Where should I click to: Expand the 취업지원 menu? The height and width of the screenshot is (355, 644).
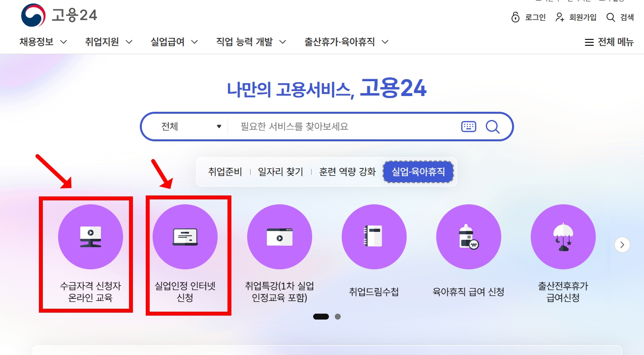click(x=109, y=42)
